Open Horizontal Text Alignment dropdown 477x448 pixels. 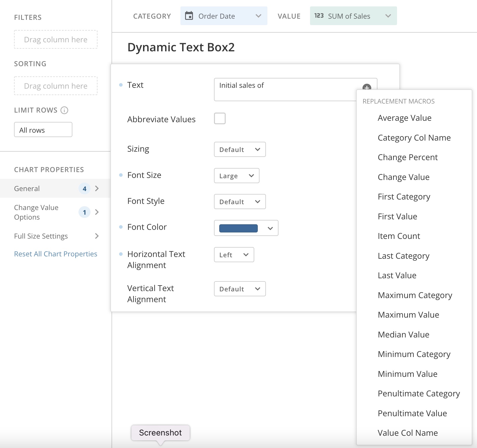[x=234, y=255]
